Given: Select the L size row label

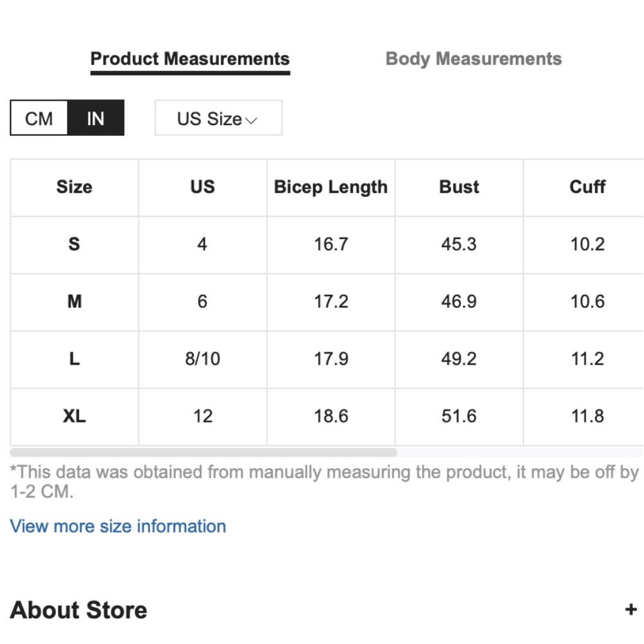Looking at the screenshot, I should 74,359.
